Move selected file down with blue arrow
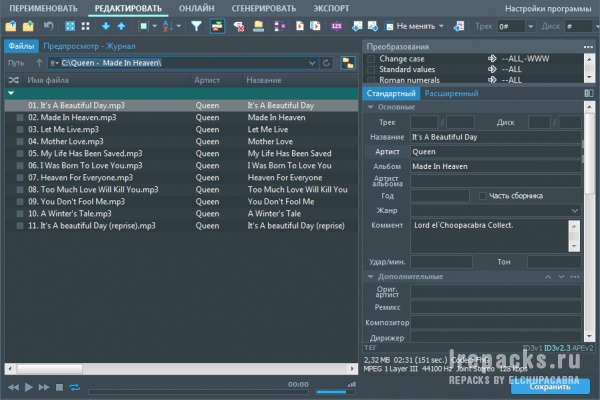The width and height of the screenshot is (600, 400). 106,26
